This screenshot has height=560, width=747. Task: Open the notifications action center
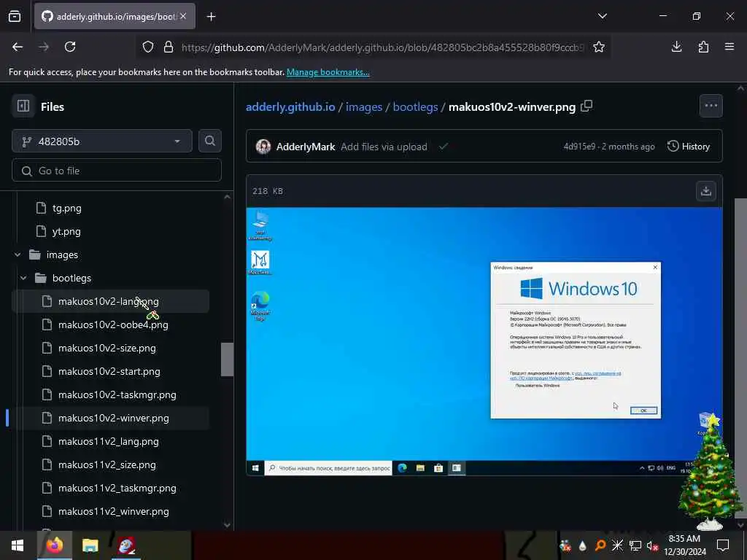pos(723,545)
